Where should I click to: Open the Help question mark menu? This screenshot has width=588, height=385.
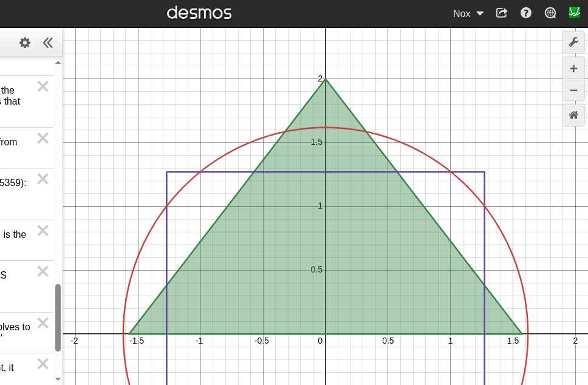tap(526, 13)
